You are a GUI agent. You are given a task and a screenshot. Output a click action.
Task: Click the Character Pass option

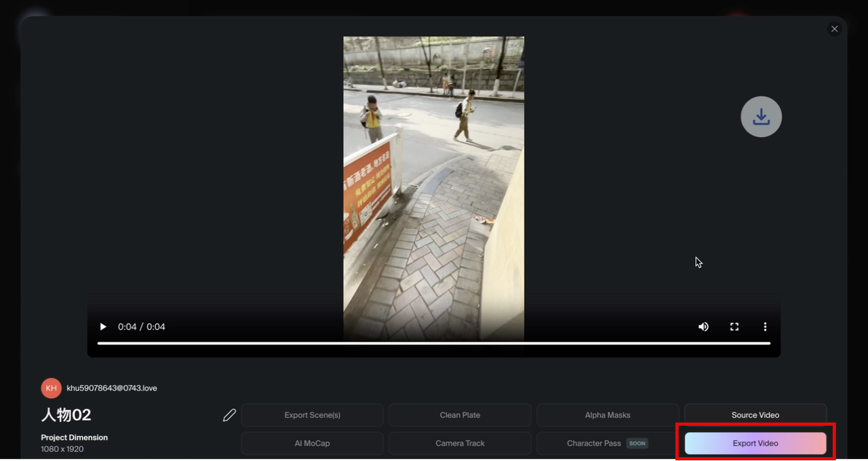pos(593,443)
